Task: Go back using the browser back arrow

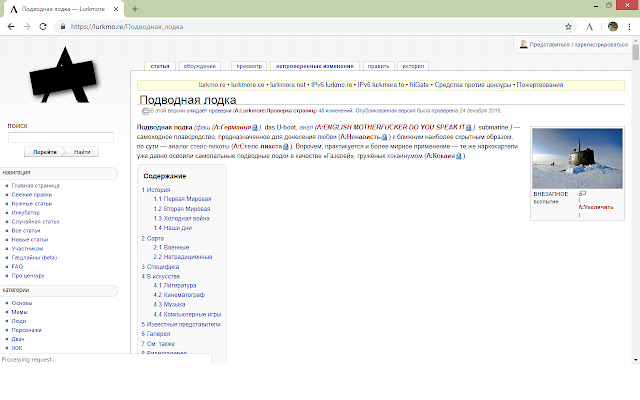Action: point(11,27)
